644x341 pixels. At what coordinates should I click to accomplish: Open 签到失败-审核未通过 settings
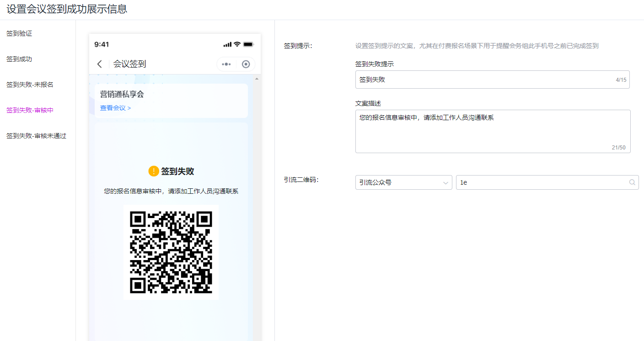click(x=36, y=136)
